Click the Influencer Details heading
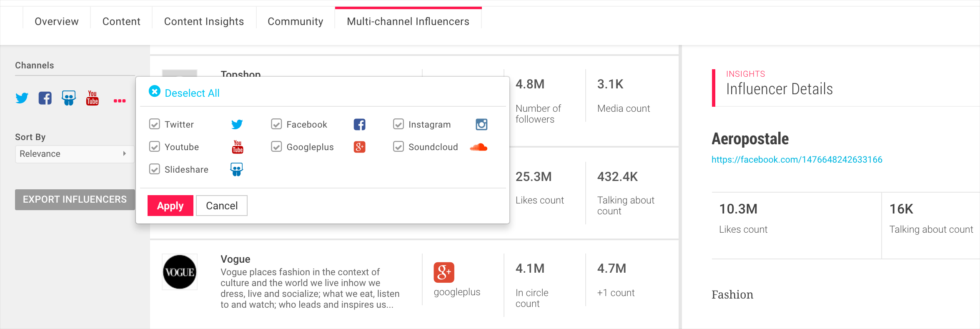This screenshot has height=329, width=980. (x=779, y=89)
